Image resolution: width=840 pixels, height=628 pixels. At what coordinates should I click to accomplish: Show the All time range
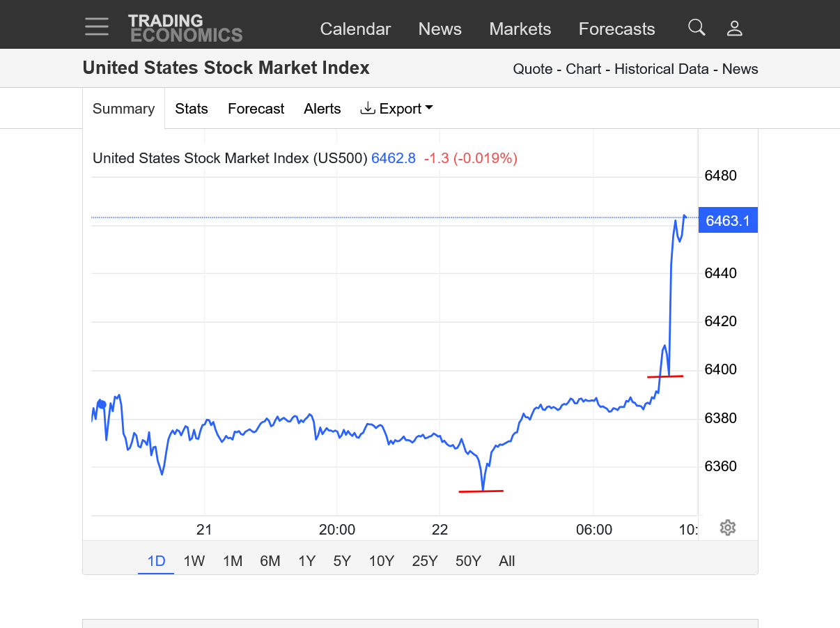click(x=506, y=561)
